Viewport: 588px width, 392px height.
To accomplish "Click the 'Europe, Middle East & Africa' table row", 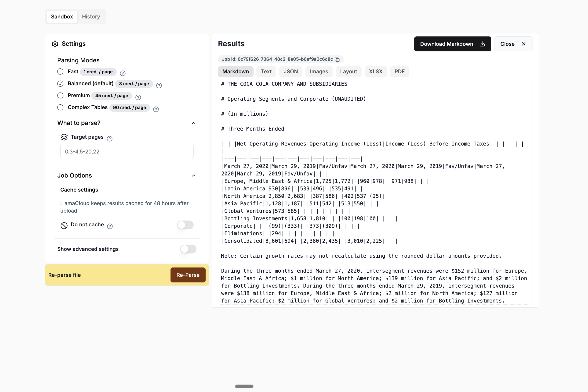I will [x=325, y=181].
